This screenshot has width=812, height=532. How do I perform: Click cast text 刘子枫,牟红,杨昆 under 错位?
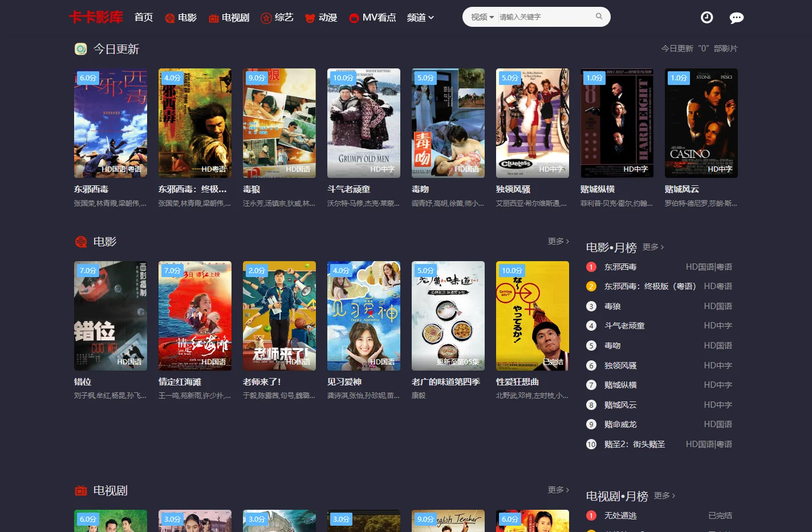(x=110, y=395)
